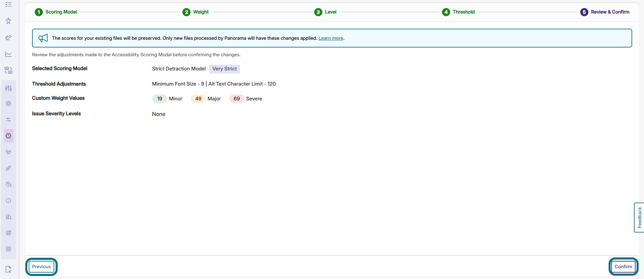Click the 'None' severity levels value
This screenshot has width=644, height=279.
click(x=158, y=114)
